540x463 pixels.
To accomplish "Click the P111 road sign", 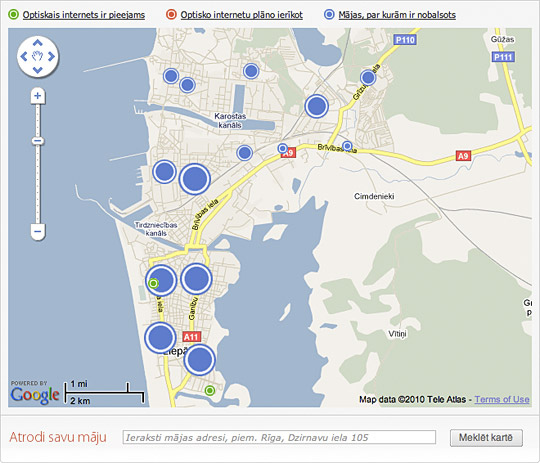I will pos(503,56).
